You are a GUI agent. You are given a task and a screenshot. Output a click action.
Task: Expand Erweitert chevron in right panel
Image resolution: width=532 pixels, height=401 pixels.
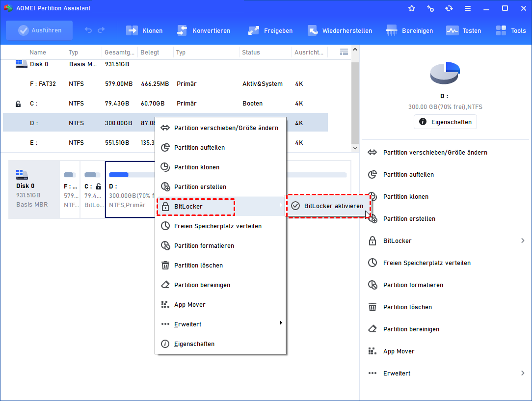click(523, 373)
